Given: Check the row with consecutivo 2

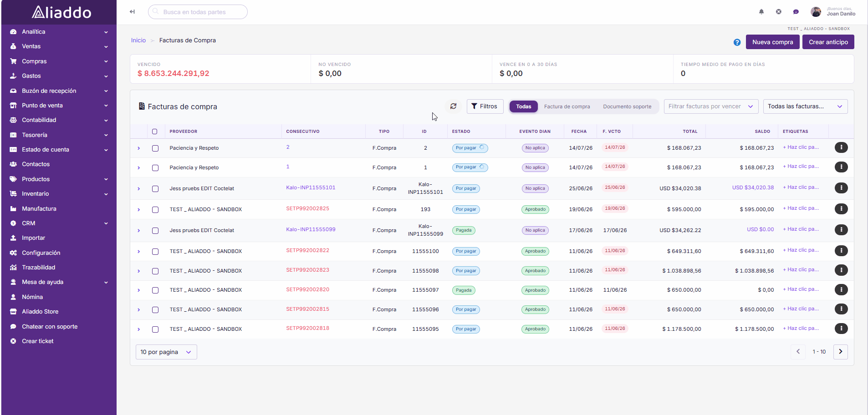Looking at the screenshot, I should (155, 148).
